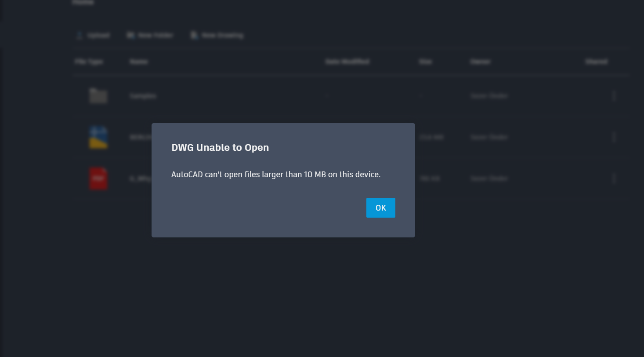Screen dimensions: 644x357
Task: Open the three-dot menu for the PDF file row
Action: click(614, 178)
